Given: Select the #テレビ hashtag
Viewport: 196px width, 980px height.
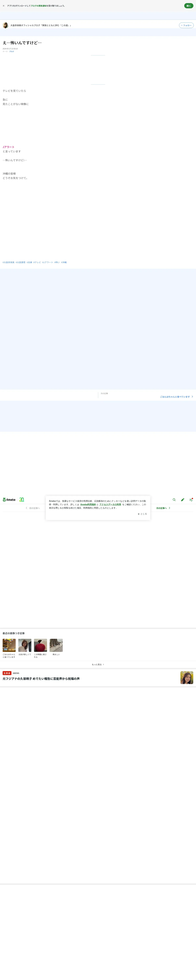Looking at the screenshot, I should (37, 262).
